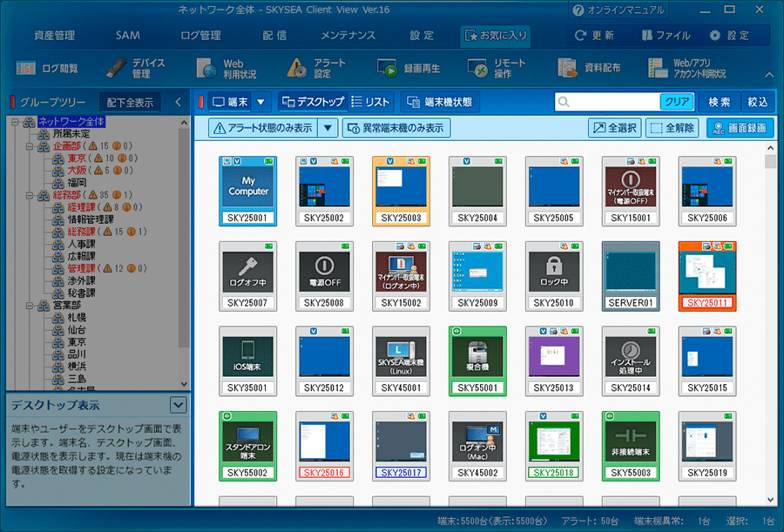Open ログ管理 menu

coord(200,36)
